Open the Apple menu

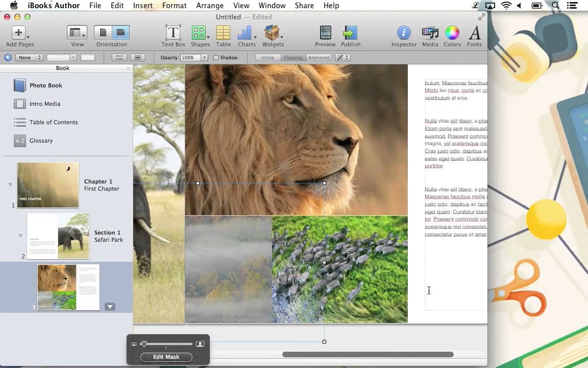[x=13, y=5]
